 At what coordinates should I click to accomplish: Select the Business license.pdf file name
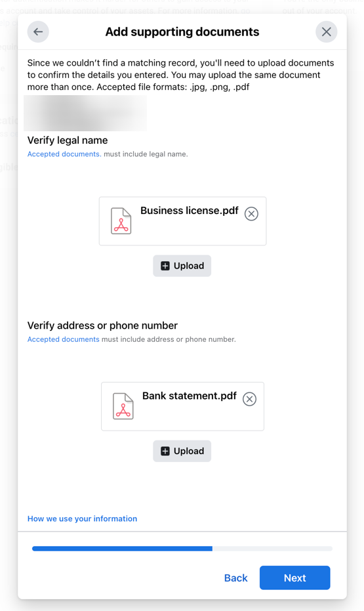(x=190, y=211)
